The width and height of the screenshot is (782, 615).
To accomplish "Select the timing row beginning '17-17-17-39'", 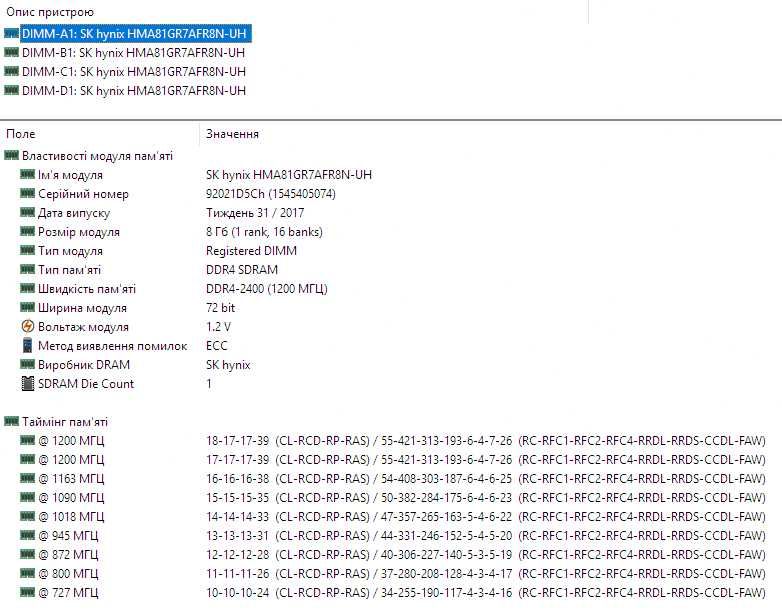I will (x=486, y=460).
